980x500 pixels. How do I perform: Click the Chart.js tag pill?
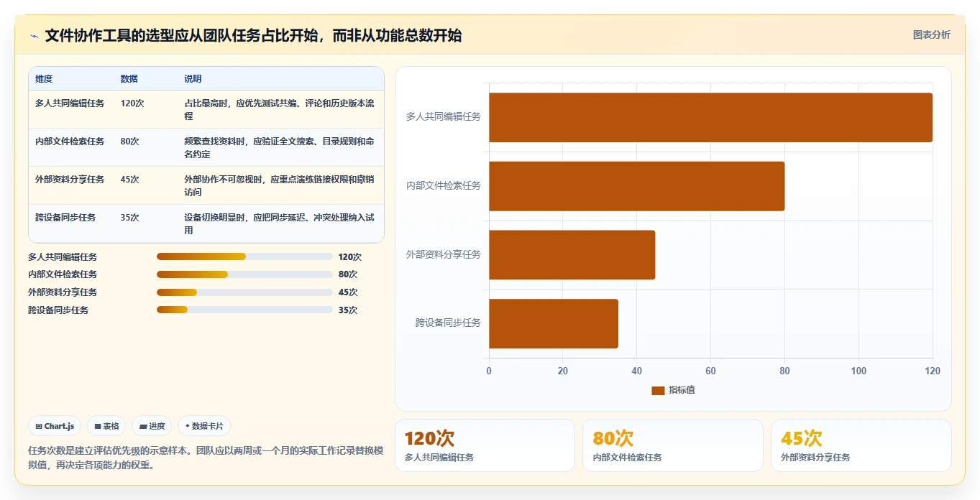55,426
